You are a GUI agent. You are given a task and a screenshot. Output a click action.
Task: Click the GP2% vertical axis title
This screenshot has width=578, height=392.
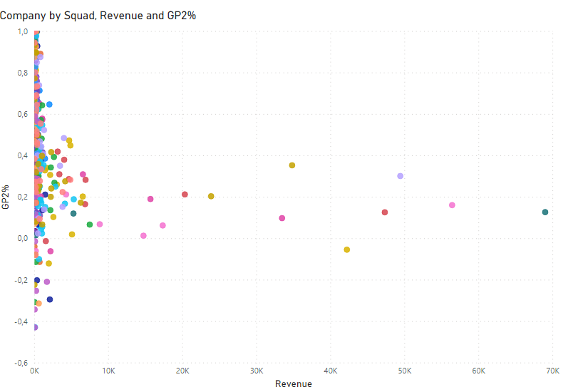click(x=5, y=197)
